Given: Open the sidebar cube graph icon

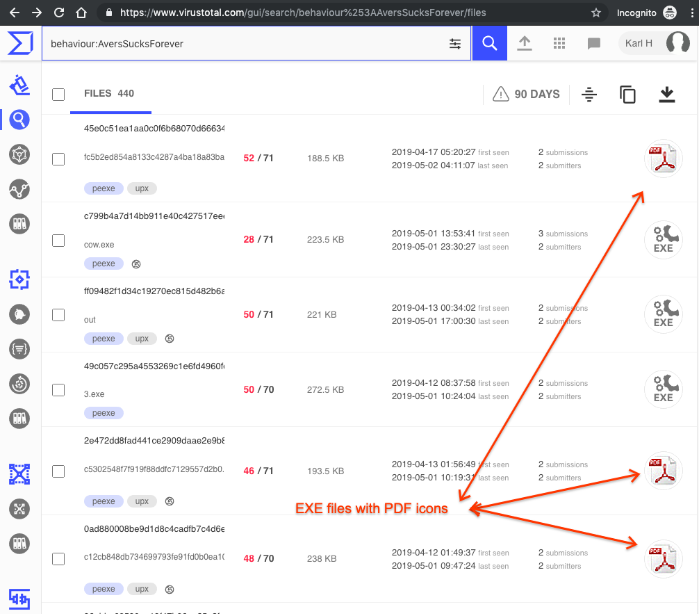Looking at the screenshot, I should point(19,154).
